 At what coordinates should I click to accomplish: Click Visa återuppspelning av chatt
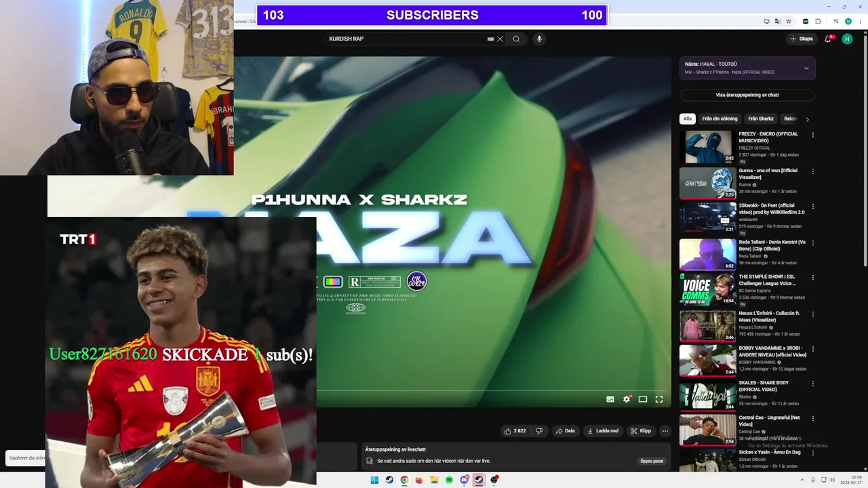pos(747,95)
